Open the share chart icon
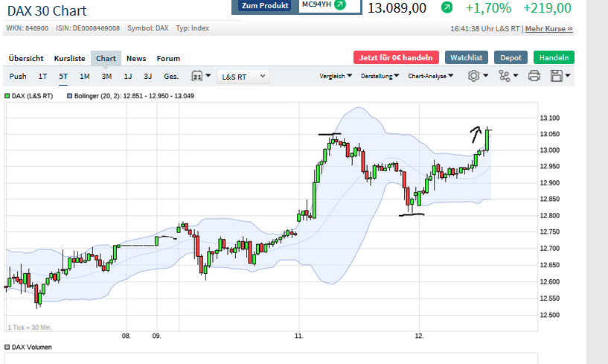Viewport: 608px width, 364px height. pyautogui.click(x=505, y=76)
